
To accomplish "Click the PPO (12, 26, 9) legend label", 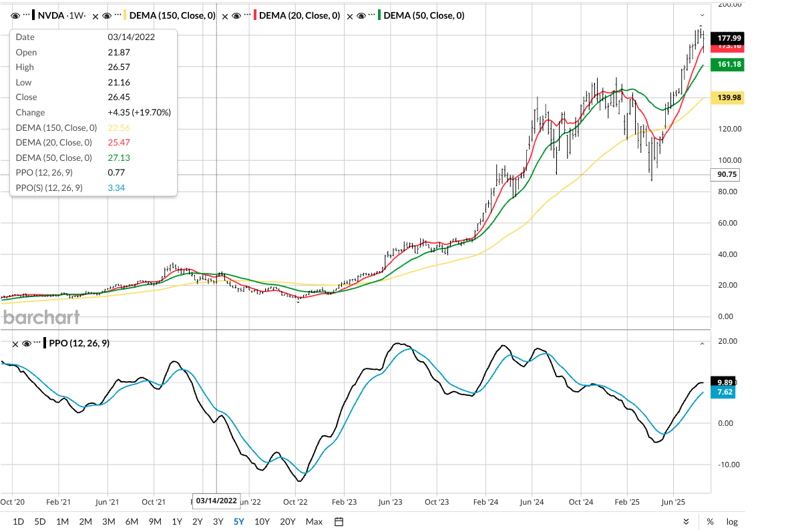I will 79,343.
